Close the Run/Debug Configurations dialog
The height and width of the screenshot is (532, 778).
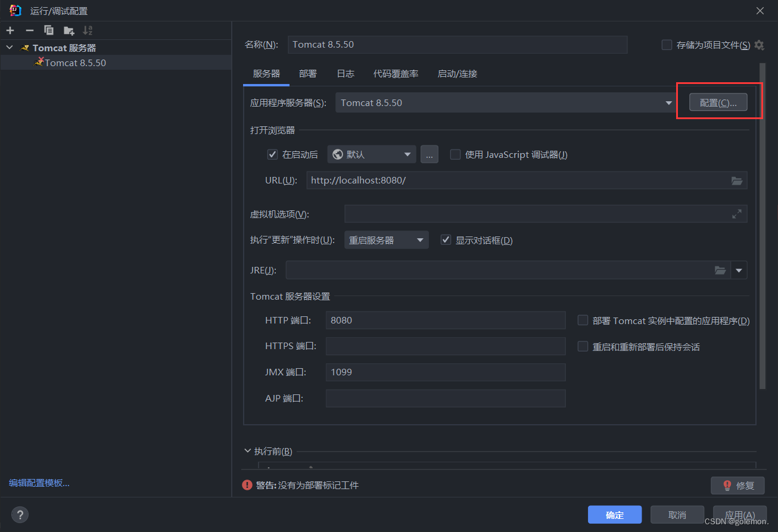pyautogui.click(x=760, y=11)
